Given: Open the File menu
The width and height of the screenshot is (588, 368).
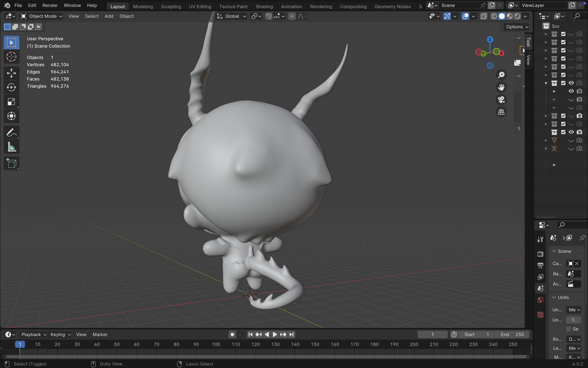Looking at the screenshot, I should tap(18, 5).
